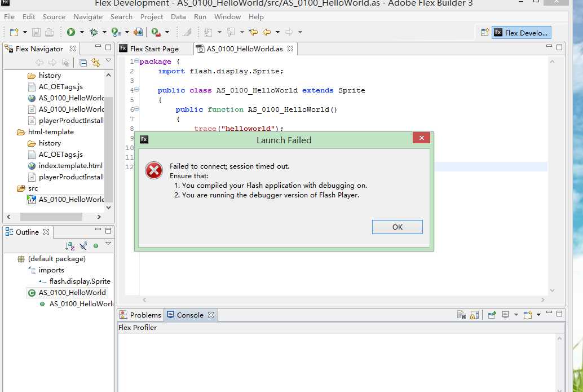
Task: Open the Navigate menu
Action: (88, 17)
